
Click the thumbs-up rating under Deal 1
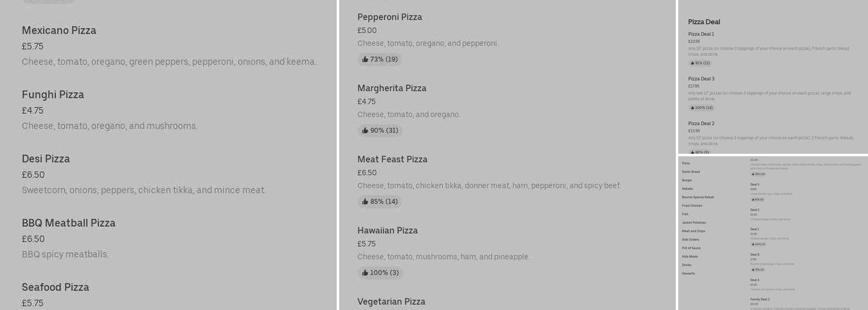pyautogui.click(x=757, y=244)
